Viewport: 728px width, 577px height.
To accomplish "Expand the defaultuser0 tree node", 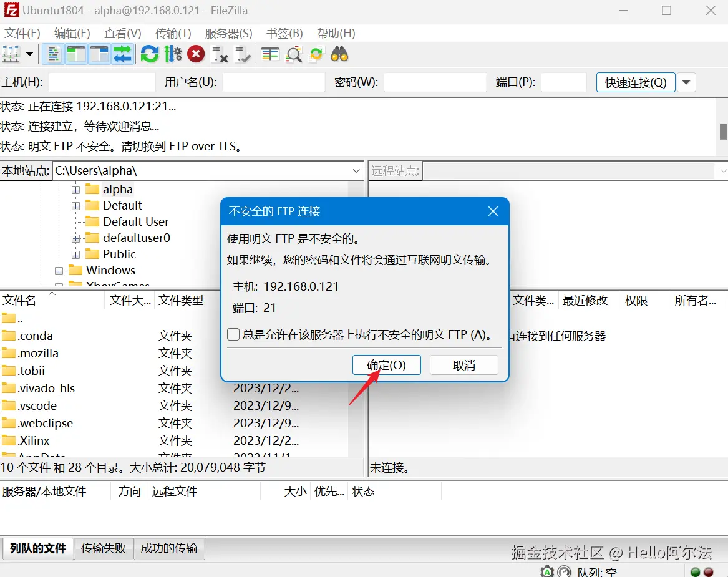I will click(75, 239).
